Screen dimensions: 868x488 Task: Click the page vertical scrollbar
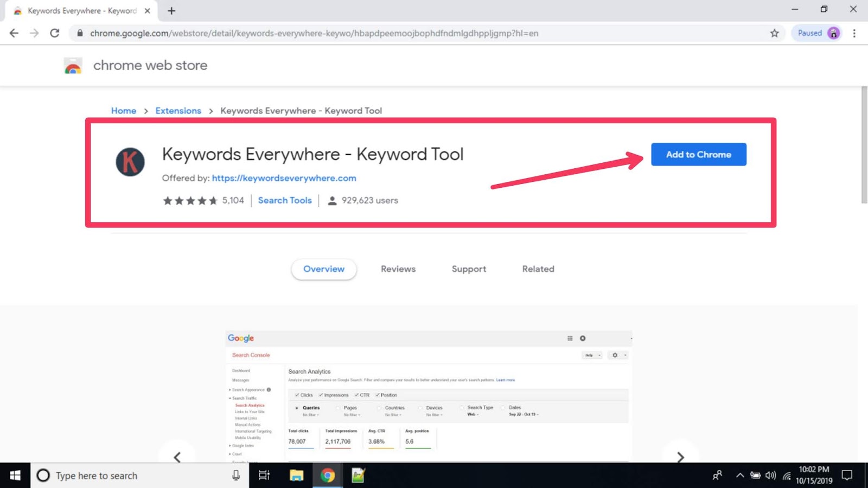(x=864, y=145)
